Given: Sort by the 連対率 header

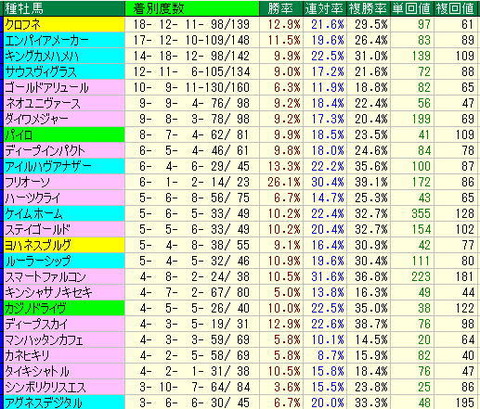Looking at the screenshot, I should (x=324, y=9).
